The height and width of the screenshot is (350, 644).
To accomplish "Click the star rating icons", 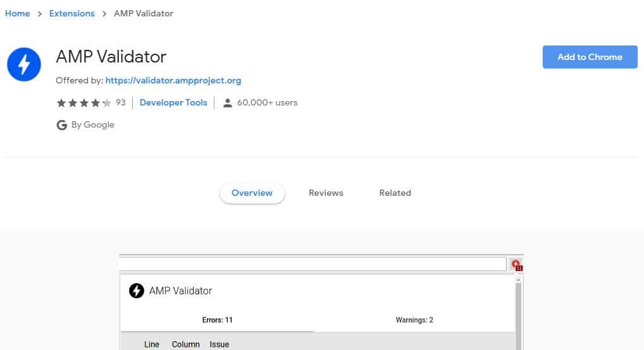I will coord(84,102).
